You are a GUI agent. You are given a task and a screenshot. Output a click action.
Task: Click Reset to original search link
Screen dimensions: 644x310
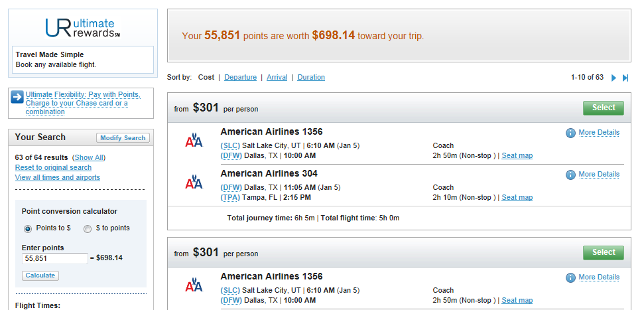54,167
